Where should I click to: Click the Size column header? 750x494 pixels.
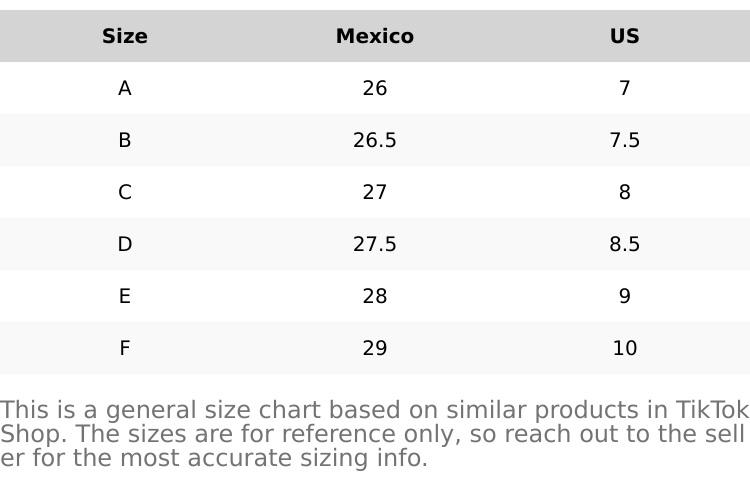125,37
